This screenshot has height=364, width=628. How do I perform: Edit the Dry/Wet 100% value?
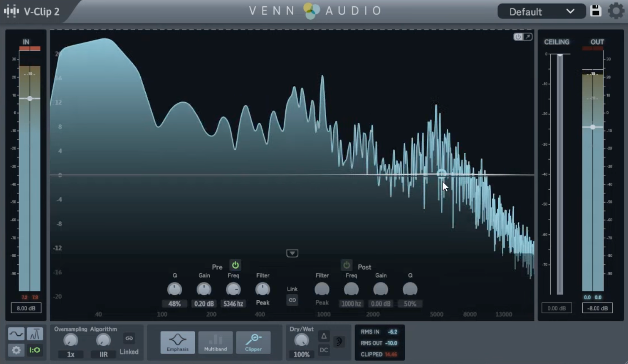tap(301, 355)
